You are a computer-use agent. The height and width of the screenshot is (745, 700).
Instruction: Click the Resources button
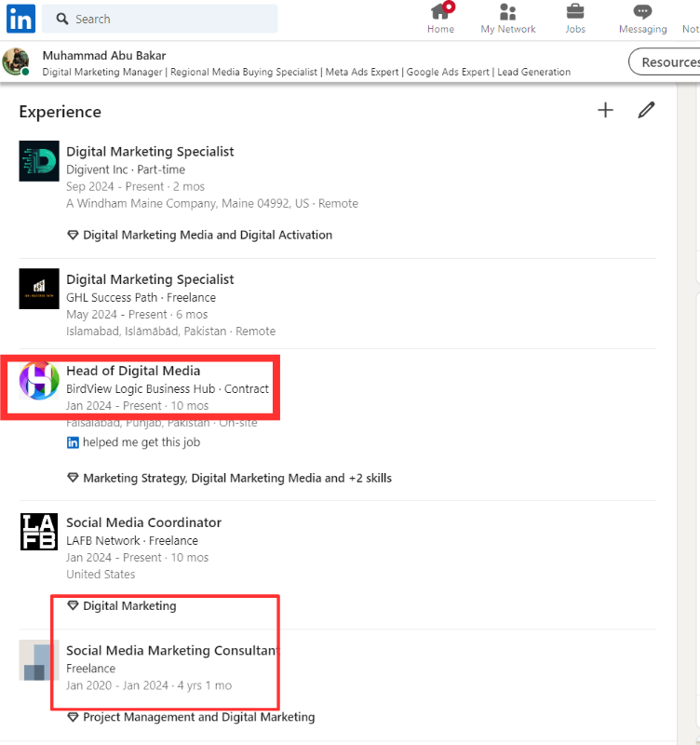[665, 61]
